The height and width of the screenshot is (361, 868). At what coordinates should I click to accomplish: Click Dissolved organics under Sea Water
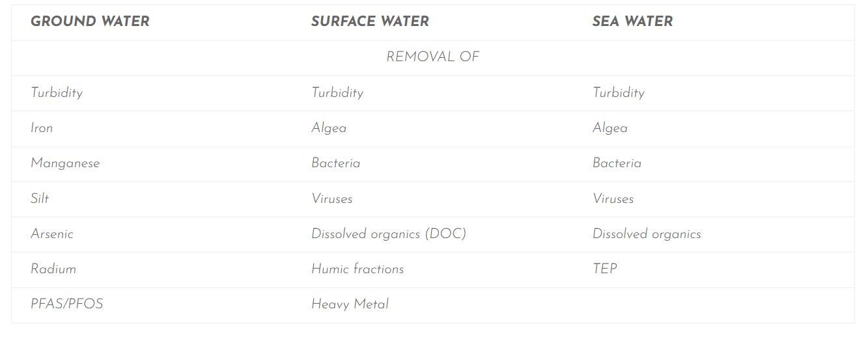(x=647, y=234)
